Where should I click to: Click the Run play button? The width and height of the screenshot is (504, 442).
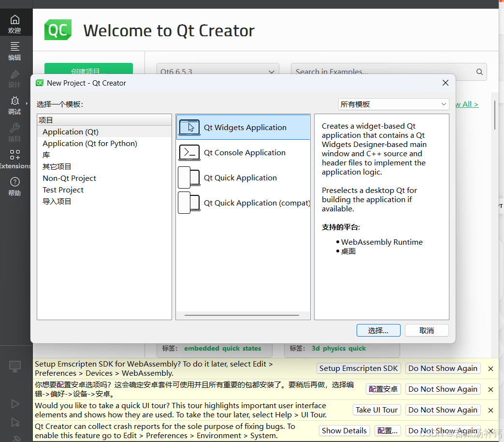click(15, 404)
